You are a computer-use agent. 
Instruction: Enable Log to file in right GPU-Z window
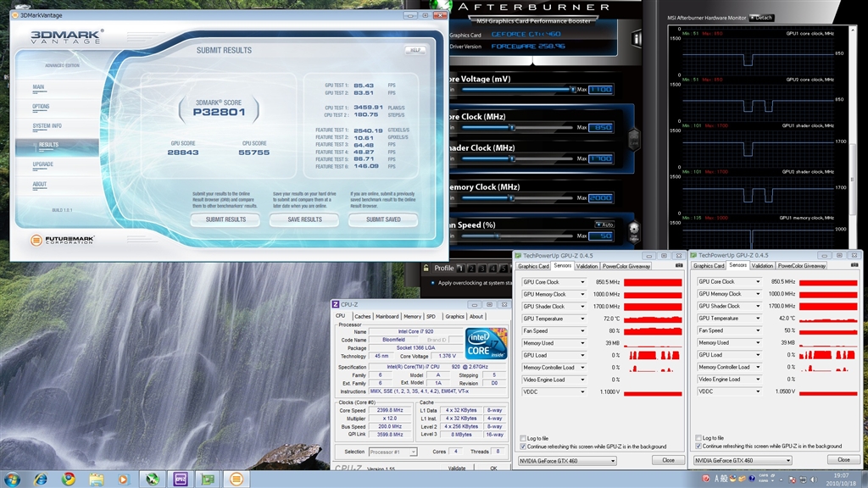pyautogui.click(x=698, y=438)
